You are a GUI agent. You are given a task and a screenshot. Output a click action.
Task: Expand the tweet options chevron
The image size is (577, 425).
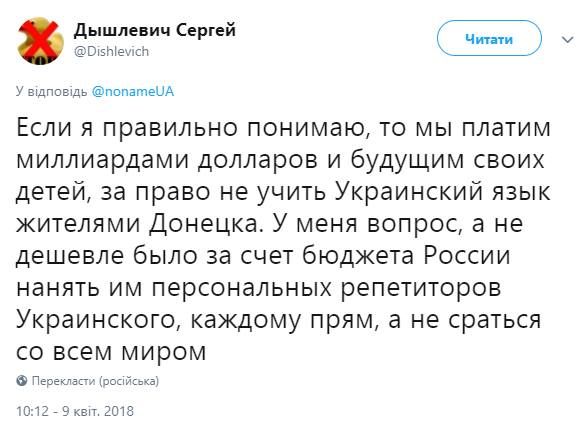click(567, 39)
